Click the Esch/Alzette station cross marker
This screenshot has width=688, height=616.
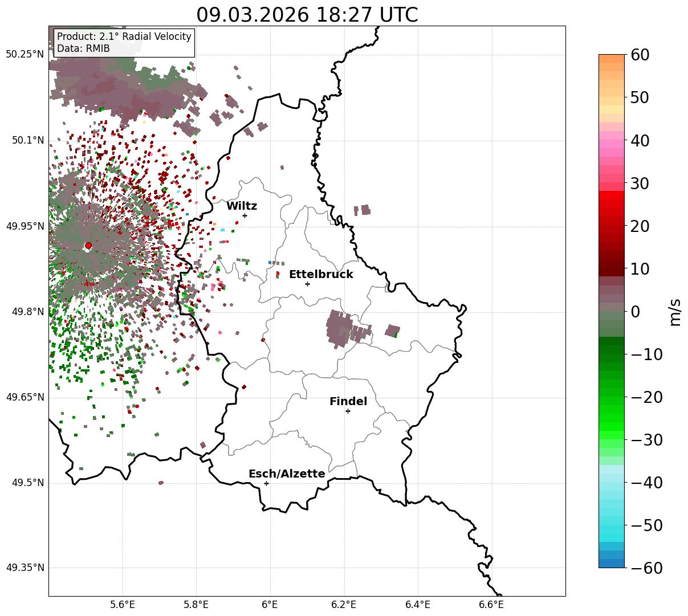tap(266, 483)
